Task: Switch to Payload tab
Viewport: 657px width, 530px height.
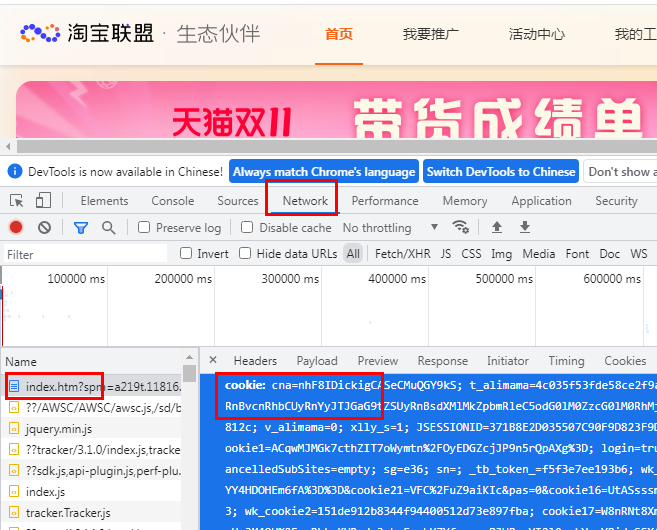Action: [x=317, y=361]
